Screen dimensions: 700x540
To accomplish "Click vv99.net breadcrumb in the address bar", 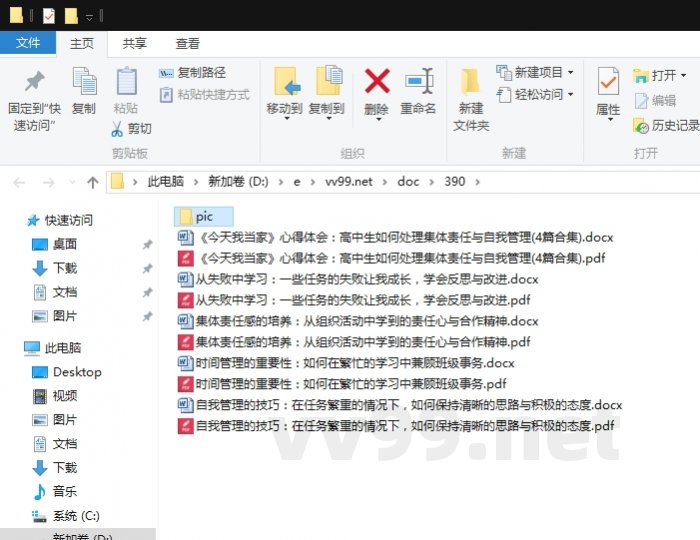I will pos(349,182).
